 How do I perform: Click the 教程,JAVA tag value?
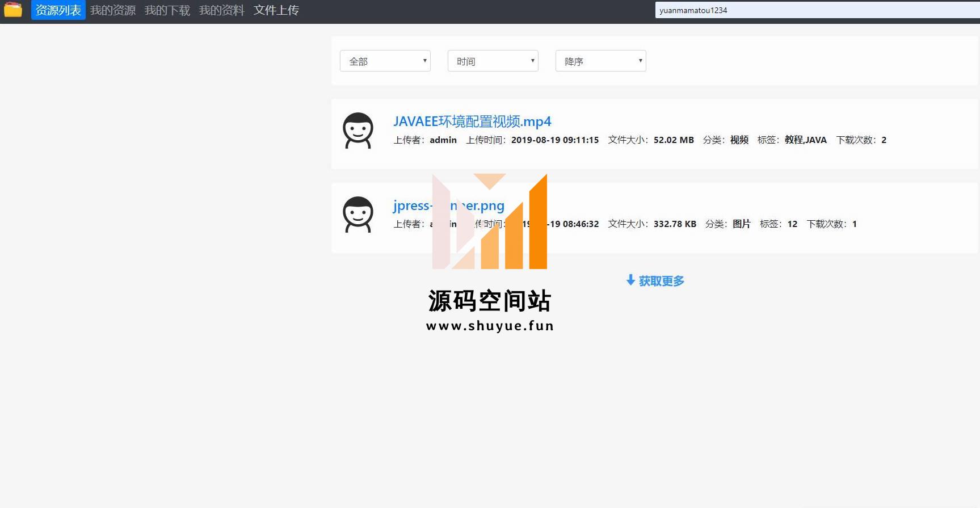click(x=806, y=140)
